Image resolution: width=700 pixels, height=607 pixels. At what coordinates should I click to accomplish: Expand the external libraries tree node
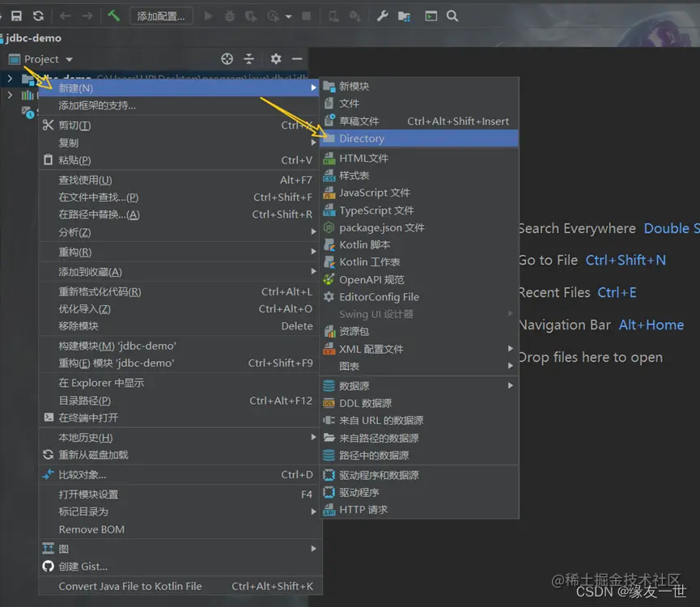tap(10, 95)
